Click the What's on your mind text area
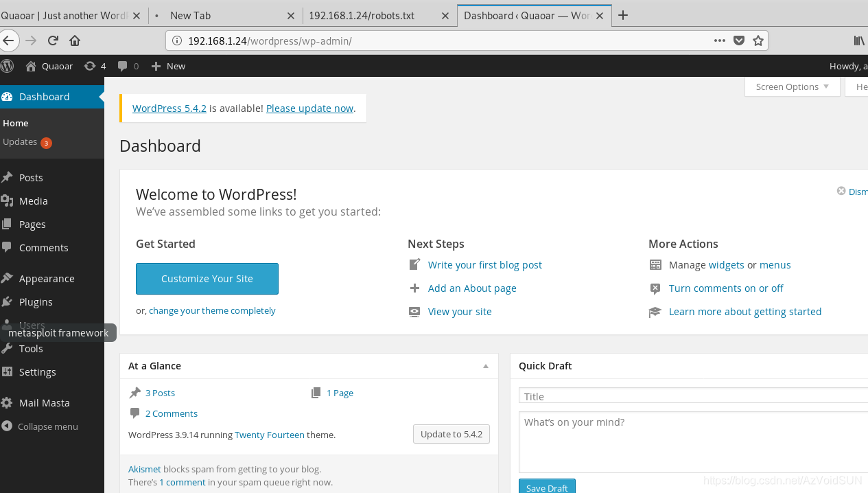The image size is (868, 493). point(693,443)
